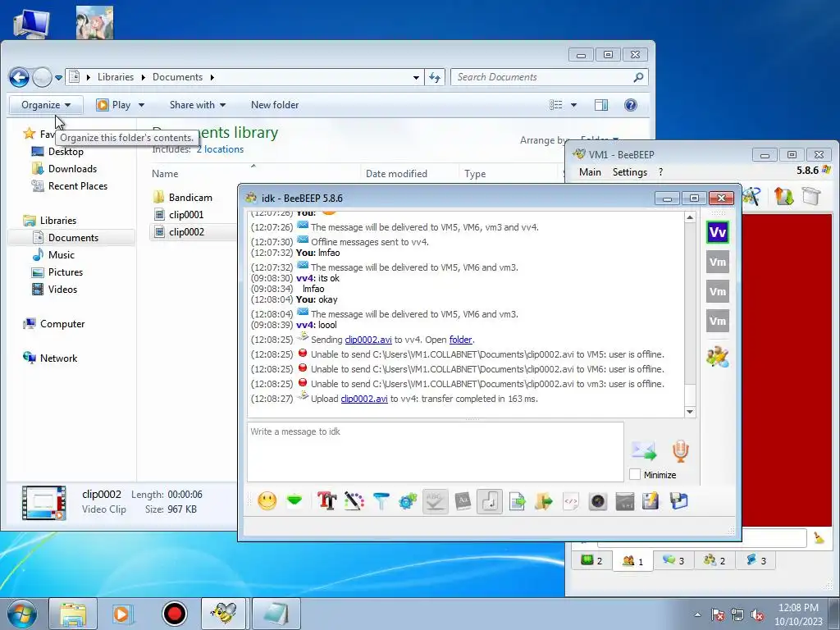This screenshot has width=840, height=630.
Task: Select Downloads in the navigation pane
Action: (72, 169)
